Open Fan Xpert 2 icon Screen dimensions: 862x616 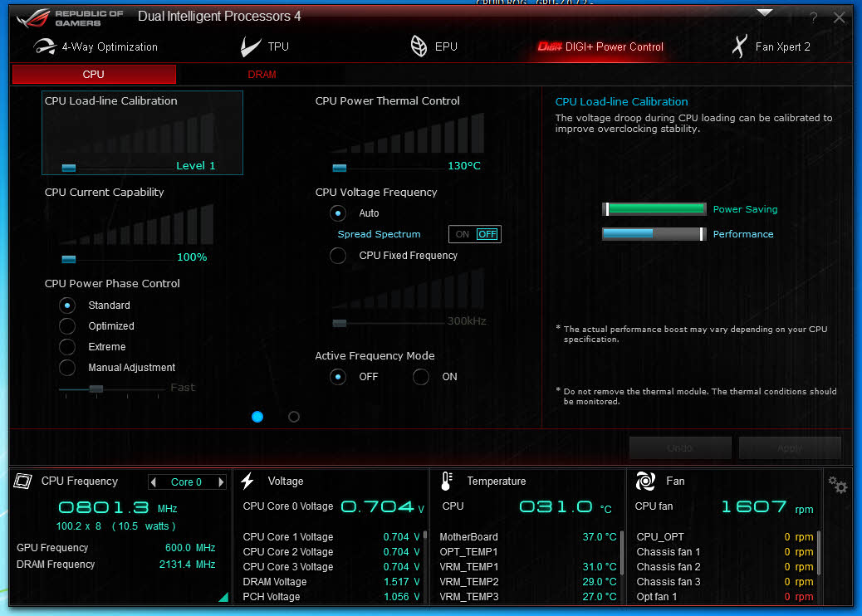click(738, 47)
